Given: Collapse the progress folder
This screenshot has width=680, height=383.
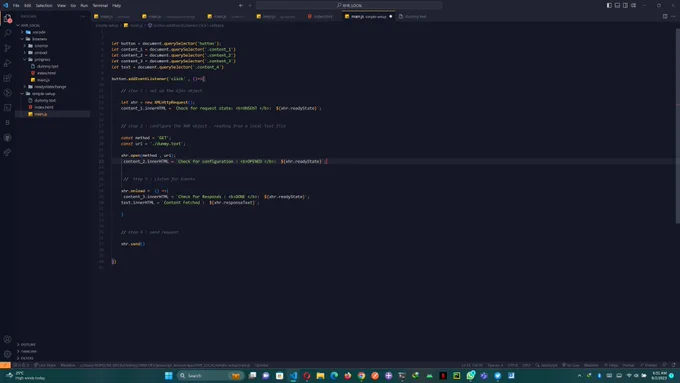Looking at the screenshot, I should tap(42, 59).
